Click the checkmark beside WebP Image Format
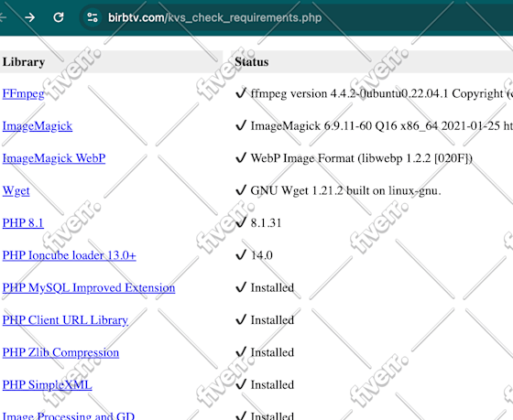This screenshot has width=513, height=420. (241, 157)
